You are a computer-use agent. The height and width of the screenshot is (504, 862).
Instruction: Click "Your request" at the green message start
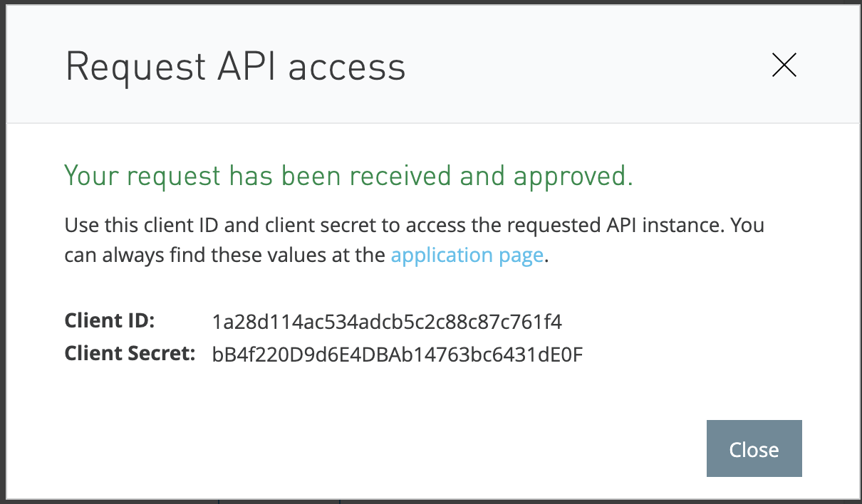pos(129,176)
